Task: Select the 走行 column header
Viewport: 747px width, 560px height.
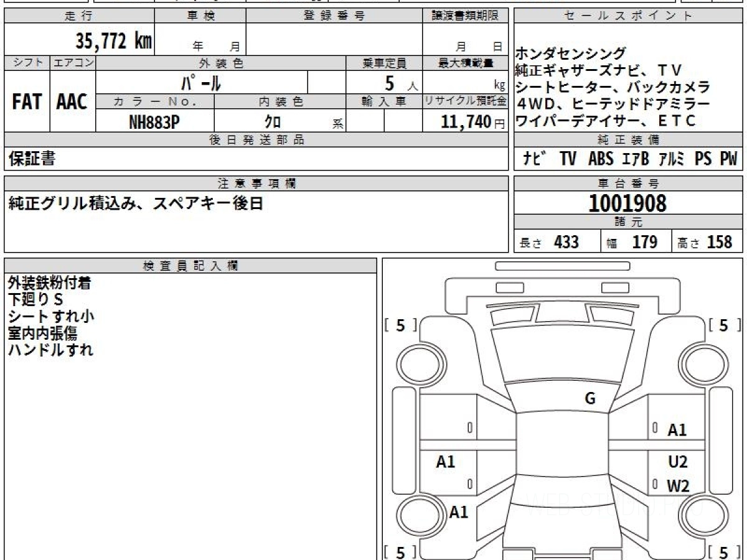Action: (79, 16)
